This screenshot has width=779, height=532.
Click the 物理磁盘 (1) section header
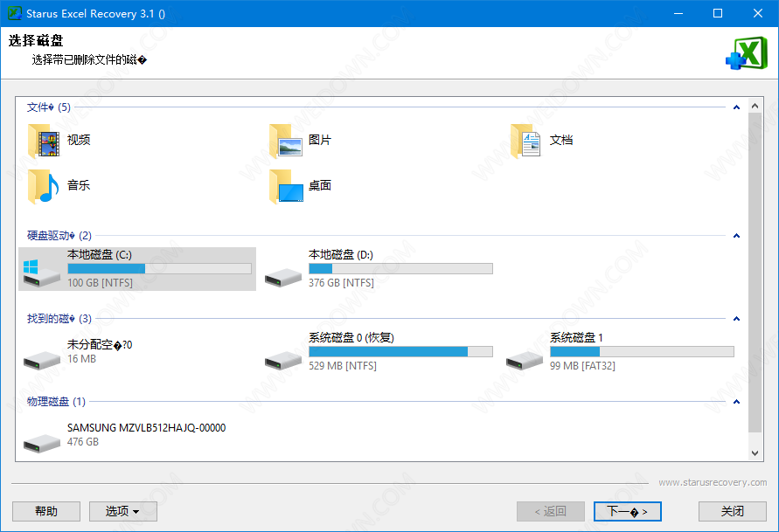(x=56, y=402)
